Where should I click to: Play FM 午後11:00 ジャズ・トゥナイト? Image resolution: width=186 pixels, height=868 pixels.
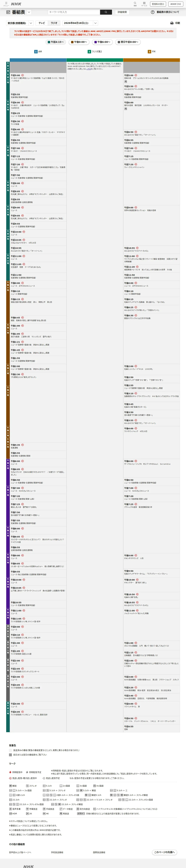(x=137, y=610)
